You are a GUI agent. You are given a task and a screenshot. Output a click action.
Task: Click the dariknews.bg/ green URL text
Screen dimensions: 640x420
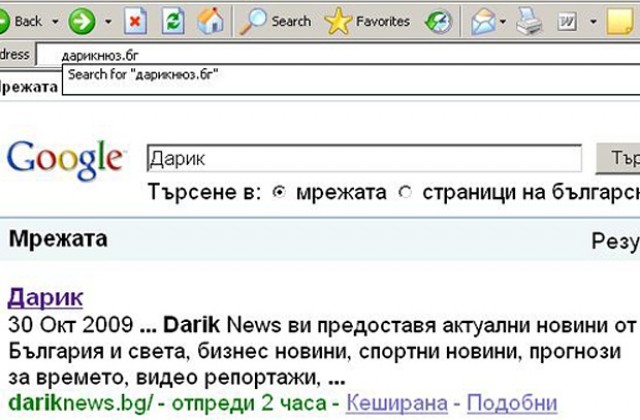pyautogui.click(x=80, y=403)
